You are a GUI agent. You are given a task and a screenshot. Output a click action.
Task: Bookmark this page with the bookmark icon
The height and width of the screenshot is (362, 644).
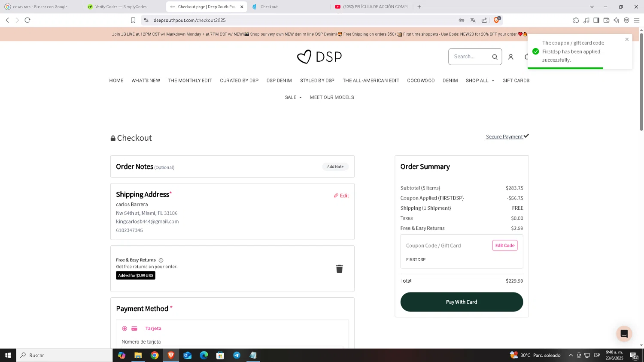[133, 20]
